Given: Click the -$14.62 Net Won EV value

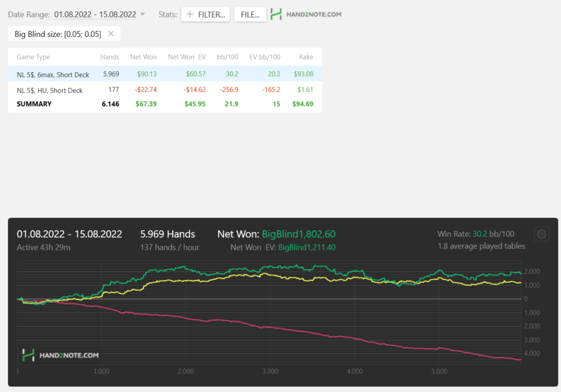Looking at the screenshot, I should click(194, 90).
